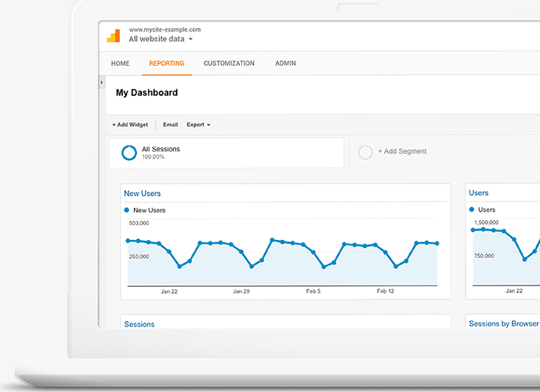Open the New Users widget title link
540x392 pixels.
coord(142,194)
